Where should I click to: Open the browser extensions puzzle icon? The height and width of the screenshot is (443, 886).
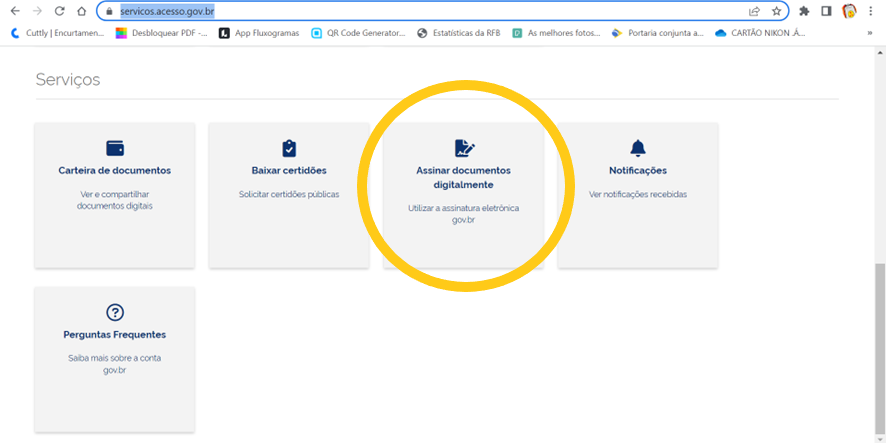tap(804, 11)
